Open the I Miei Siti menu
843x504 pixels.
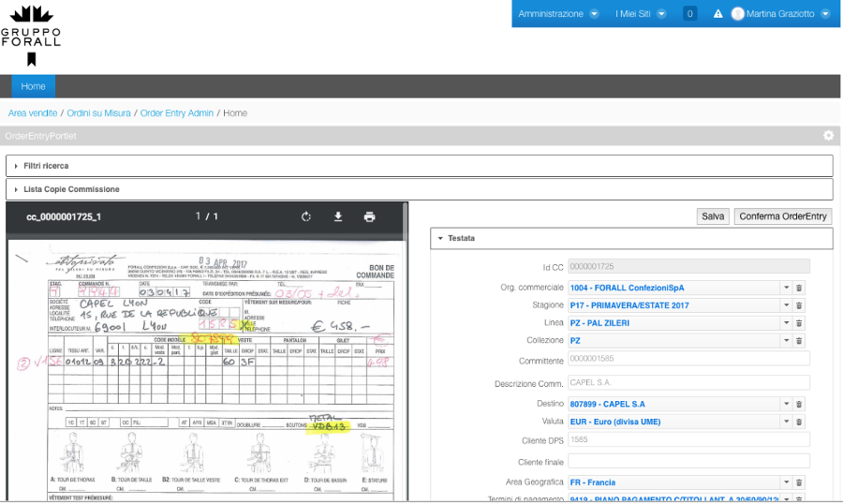641,14
